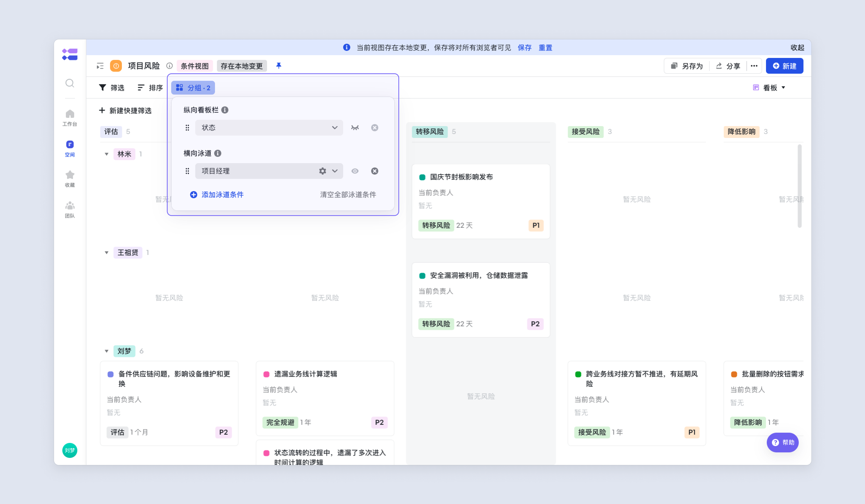
Task: Click the 另存为 button
Action: tap(687, 66)
